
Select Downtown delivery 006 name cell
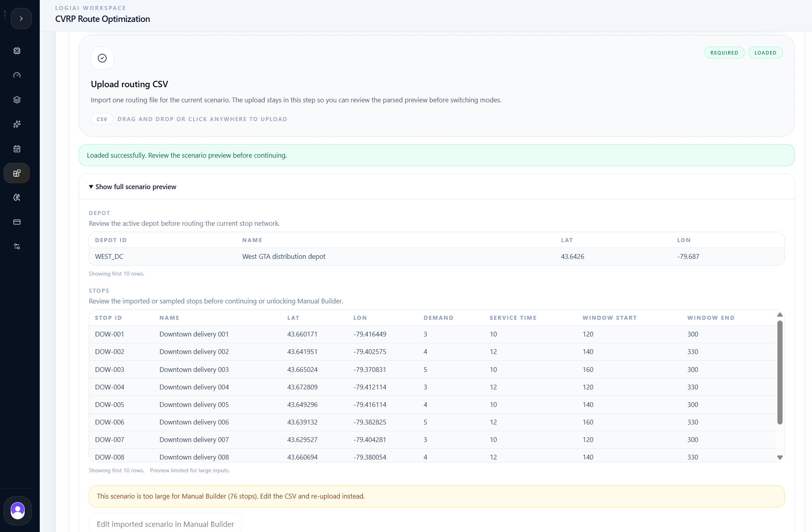click(194, 422)
